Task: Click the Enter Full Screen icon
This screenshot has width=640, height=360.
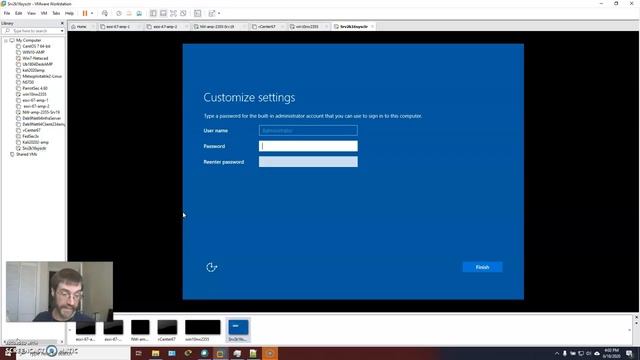Action: click(x=173, y=13)
